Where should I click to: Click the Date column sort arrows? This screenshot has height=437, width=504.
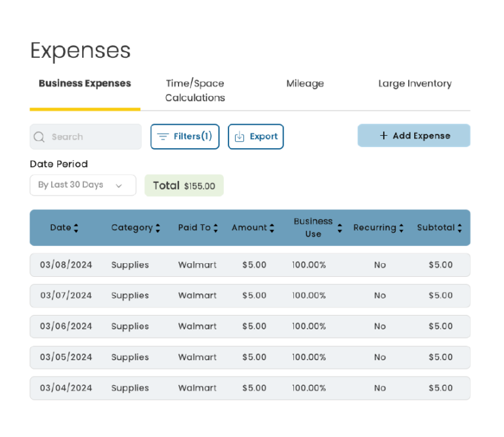(76, 228)
